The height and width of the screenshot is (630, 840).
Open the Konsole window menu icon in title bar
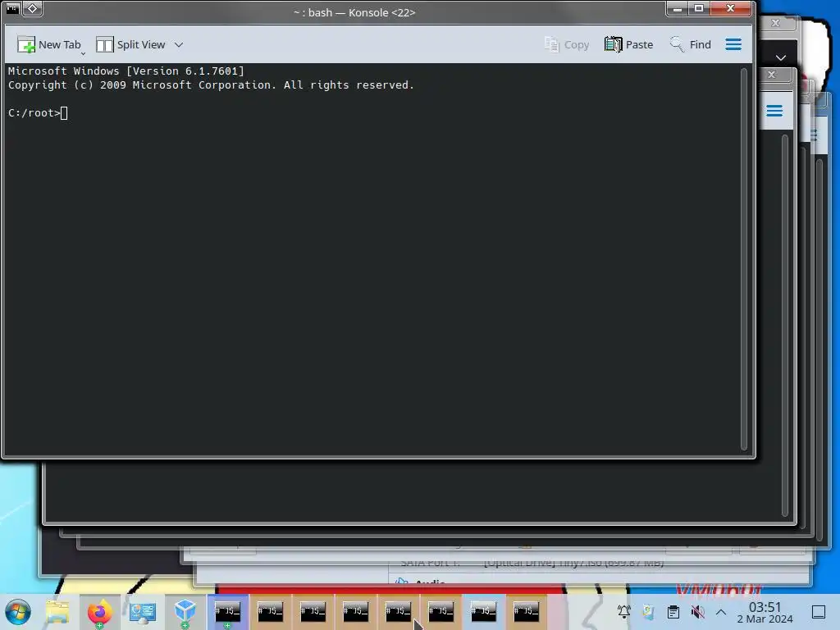tap(12, 8)
